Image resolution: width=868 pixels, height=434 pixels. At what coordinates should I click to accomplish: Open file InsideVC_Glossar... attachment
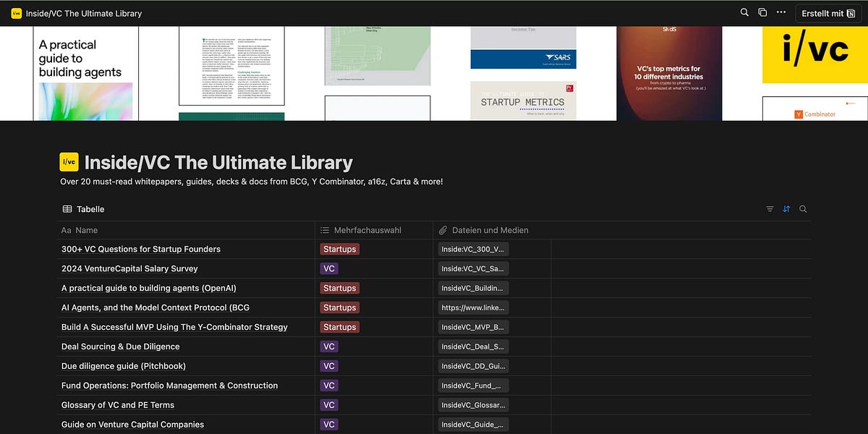pyautogui.click(x=473, y=405)
